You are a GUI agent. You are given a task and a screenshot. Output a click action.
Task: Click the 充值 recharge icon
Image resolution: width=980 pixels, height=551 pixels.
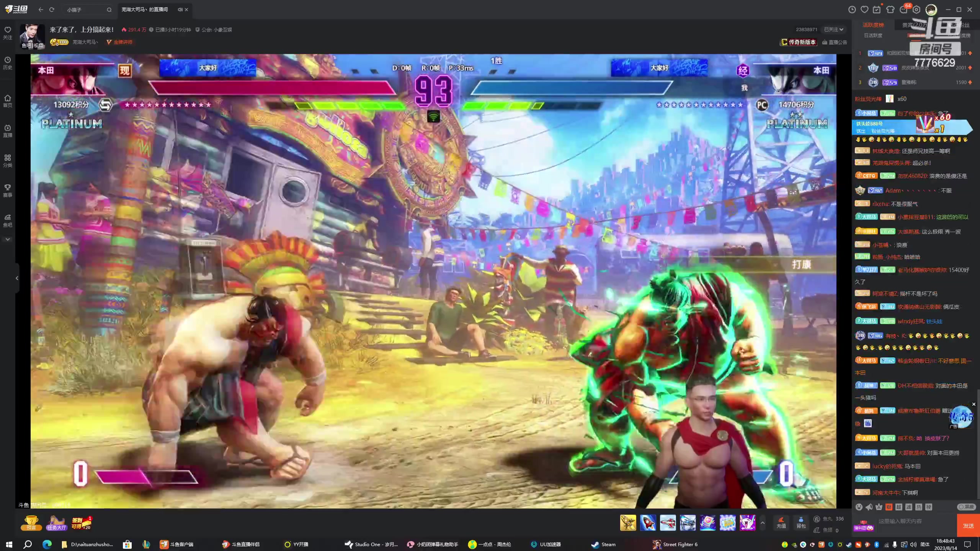pos(781,522)
